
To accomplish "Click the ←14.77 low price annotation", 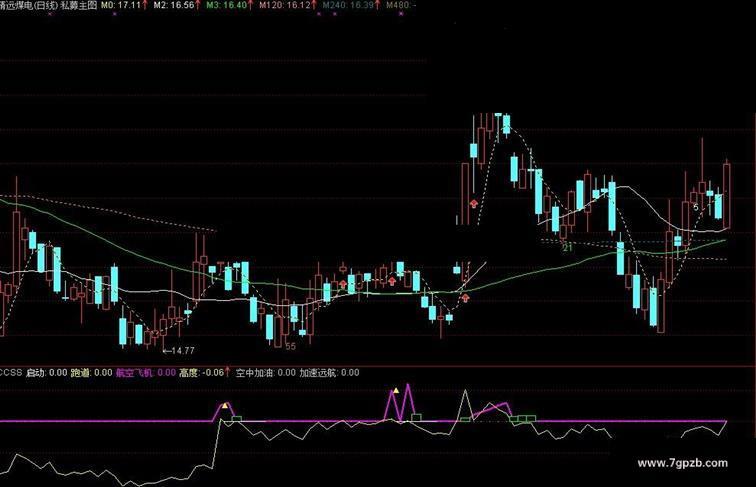I will pyautogui.click(x=178, y=351).
